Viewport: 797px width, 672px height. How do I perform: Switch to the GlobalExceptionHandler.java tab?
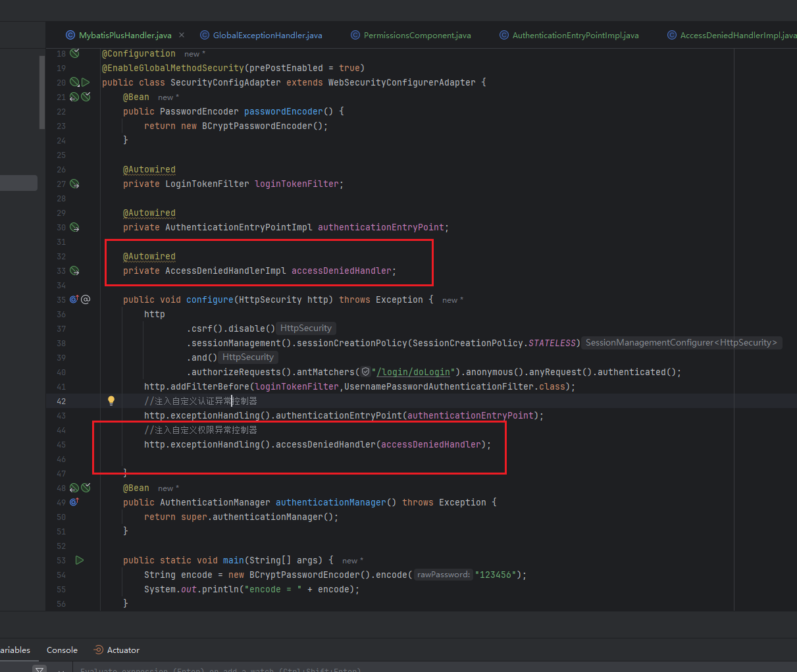[265, 35]
